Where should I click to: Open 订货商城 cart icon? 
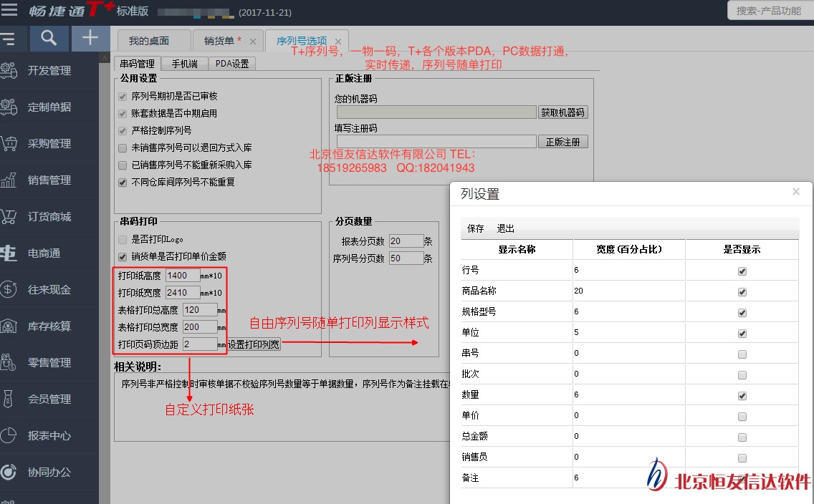coord(9,217)
